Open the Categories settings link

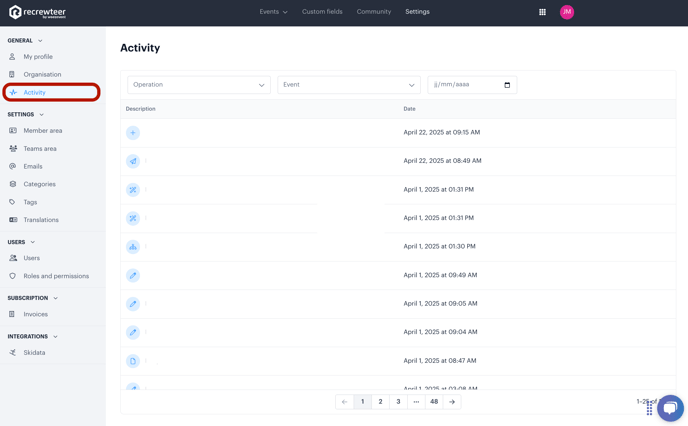tap(39, 184)
